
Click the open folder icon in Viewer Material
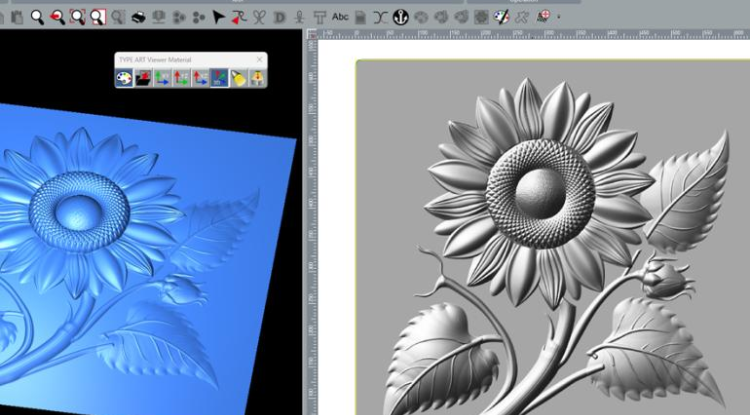tap(144, 78)
